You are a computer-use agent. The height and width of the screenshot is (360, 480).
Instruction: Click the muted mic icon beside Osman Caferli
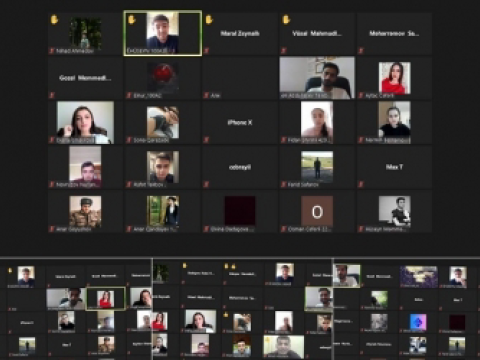pyautogui.click(x=284, y=229)
